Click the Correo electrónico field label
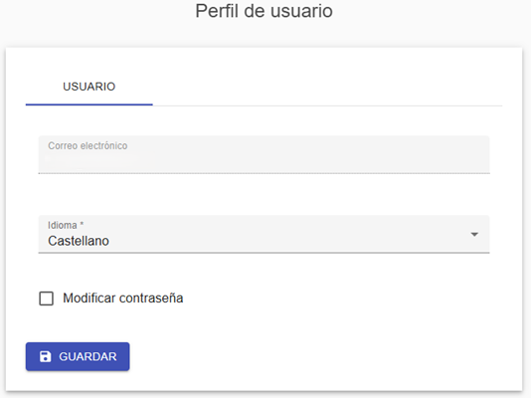The height and width of the screenshot is (398, 532). tap(88, 145)
